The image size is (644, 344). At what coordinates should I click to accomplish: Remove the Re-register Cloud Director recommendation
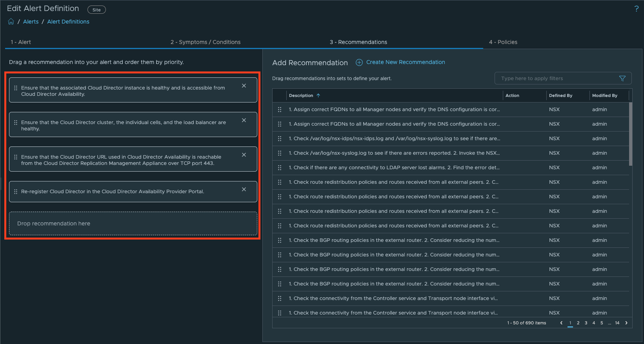coord(244,189)
